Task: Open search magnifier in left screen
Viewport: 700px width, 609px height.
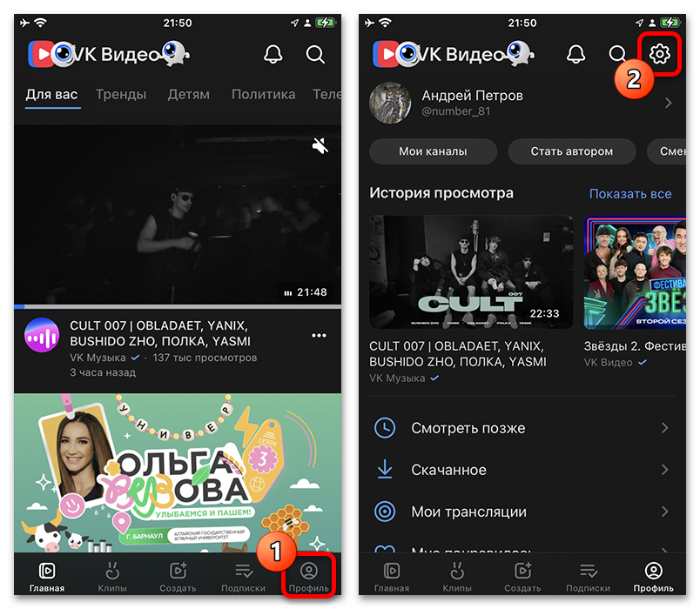Action: pyautogui.click(x=315, y=55)
